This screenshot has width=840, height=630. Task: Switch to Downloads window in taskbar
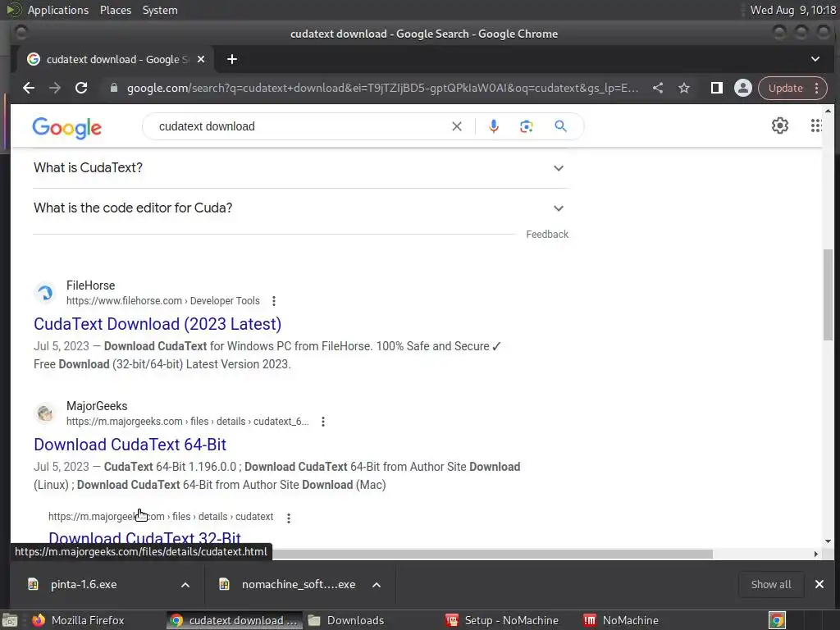[346, 620]
